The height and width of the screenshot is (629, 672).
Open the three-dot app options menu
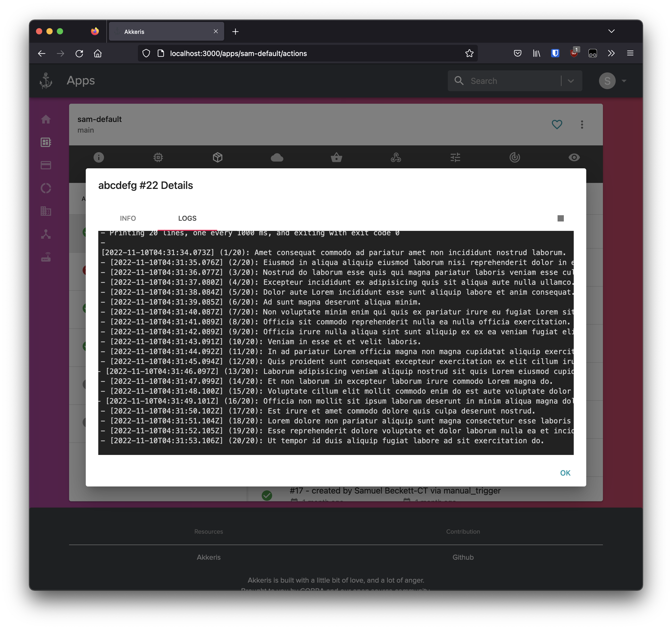(582, 124)
